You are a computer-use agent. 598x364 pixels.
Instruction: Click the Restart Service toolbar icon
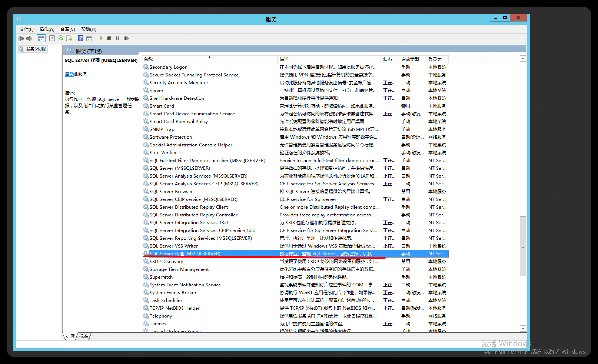(x=127, y=38)
